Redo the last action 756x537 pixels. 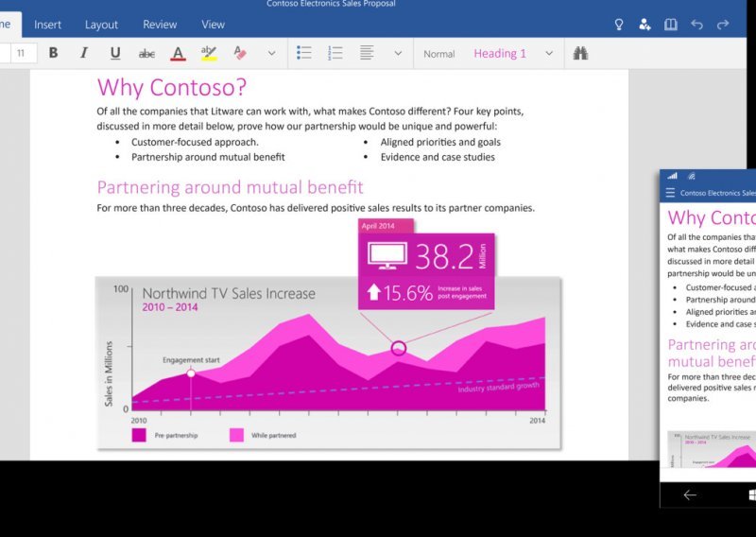pyautogui.click(x=723, y=25)
